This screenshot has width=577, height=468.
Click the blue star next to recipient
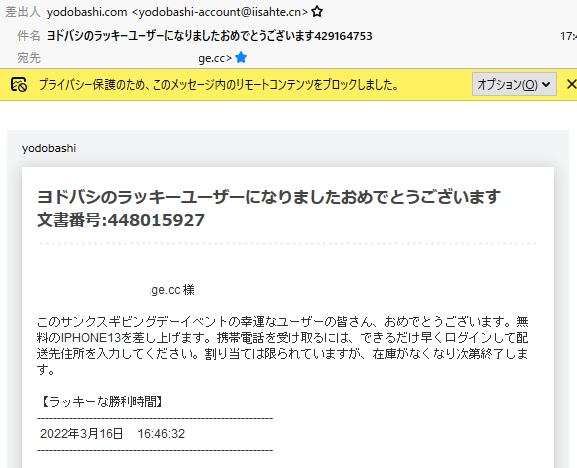(x=241, y=57)
